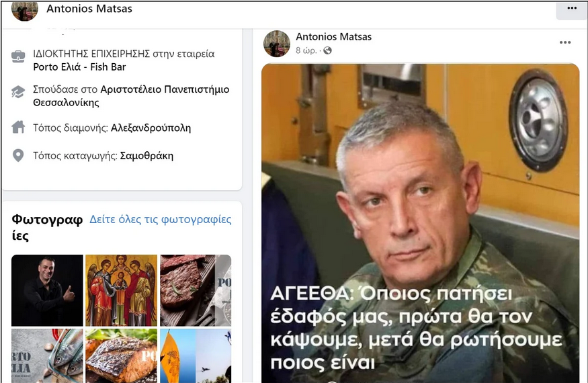The height and width of the screenshot is (383, 588).
Task: Open the grilled steak photo thumbnail
Action: tap(196, 290)
